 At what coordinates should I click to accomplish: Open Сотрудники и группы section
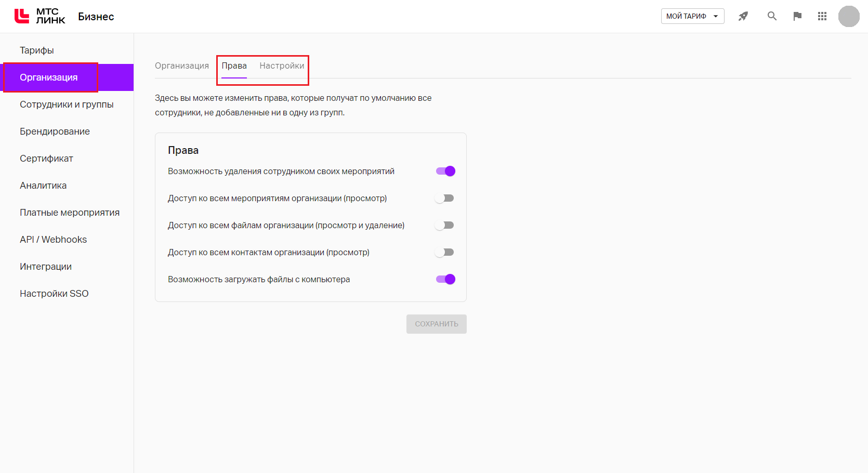(x=67, y=104)
